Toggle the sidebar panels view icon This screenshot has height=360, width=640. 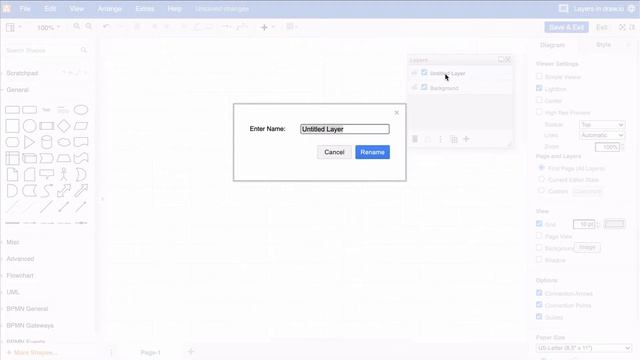(10, 27)
